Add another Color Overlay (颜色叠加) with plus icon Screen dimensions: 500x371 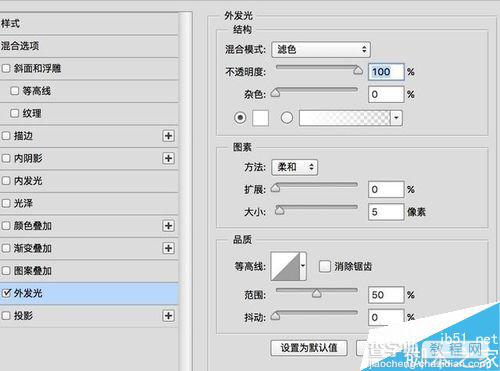[x=168, y=226]
